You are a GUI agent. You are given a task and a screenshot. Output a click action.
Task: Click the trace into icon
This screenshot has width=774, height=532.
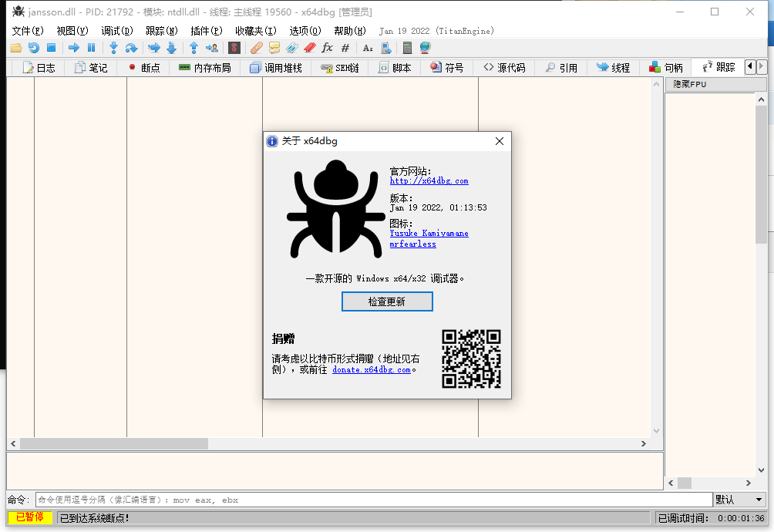[x=154, y=48]
